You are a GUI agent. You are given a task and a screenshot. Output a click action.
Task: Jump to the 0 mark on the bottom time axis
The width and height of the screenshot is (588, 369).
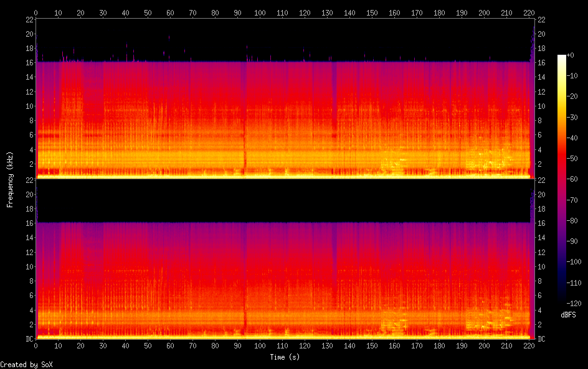pyautogui.click(x=36, y=345)
